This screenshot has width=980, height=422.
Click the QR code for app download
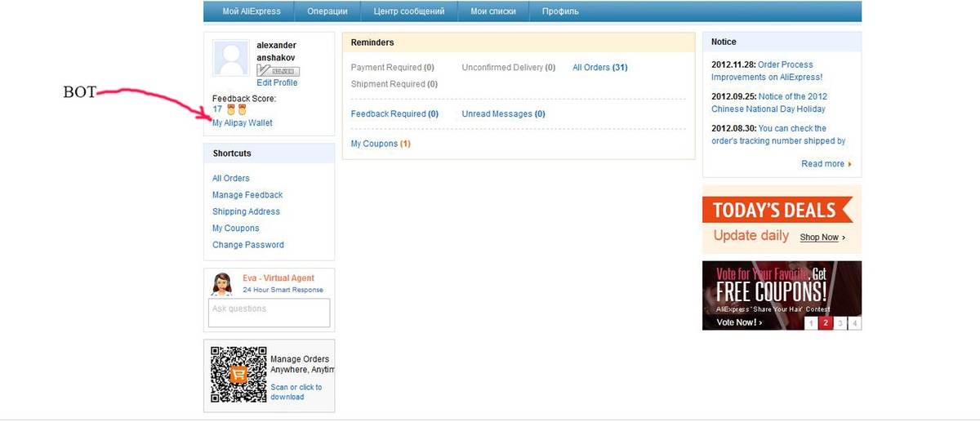click(238, 375)
